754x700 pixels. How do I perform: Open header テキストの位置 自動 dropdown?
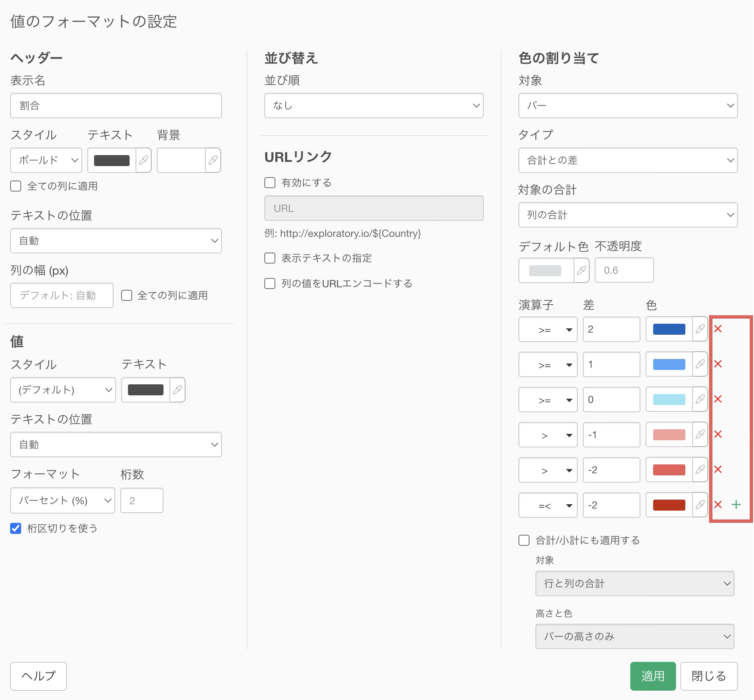[116, 241]
